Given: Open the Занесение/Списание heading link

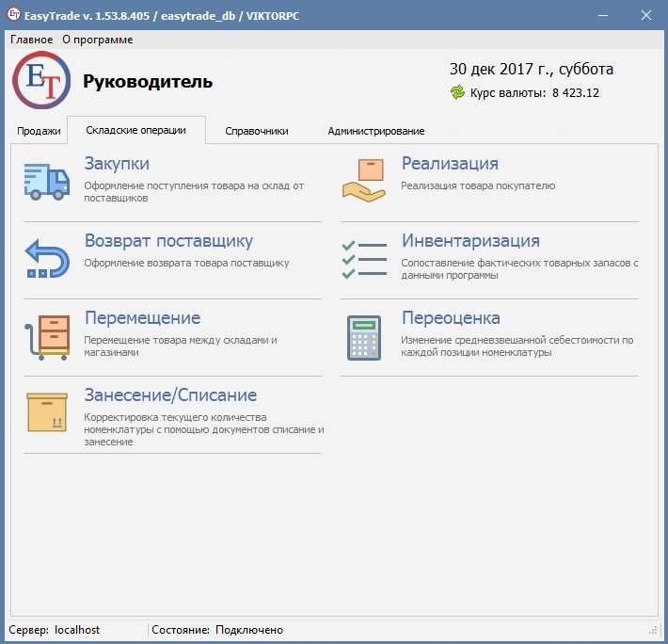Looking at the screenshot, I should pos(170,395).
